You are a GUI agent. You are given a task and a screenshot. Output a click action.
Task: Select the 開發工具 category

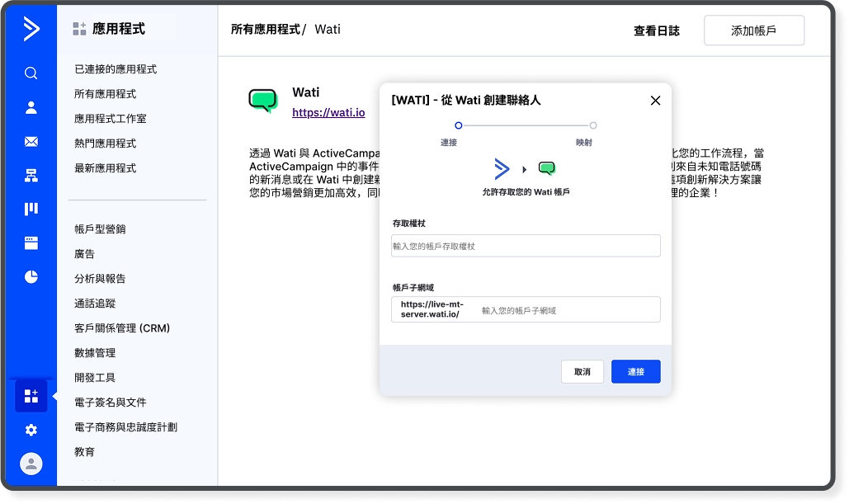pos(95,378)
